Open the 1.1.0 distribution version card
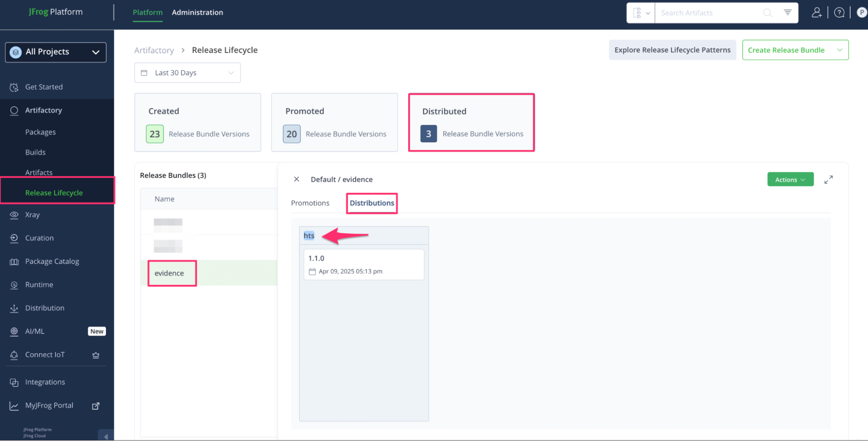 pos(363,264)
